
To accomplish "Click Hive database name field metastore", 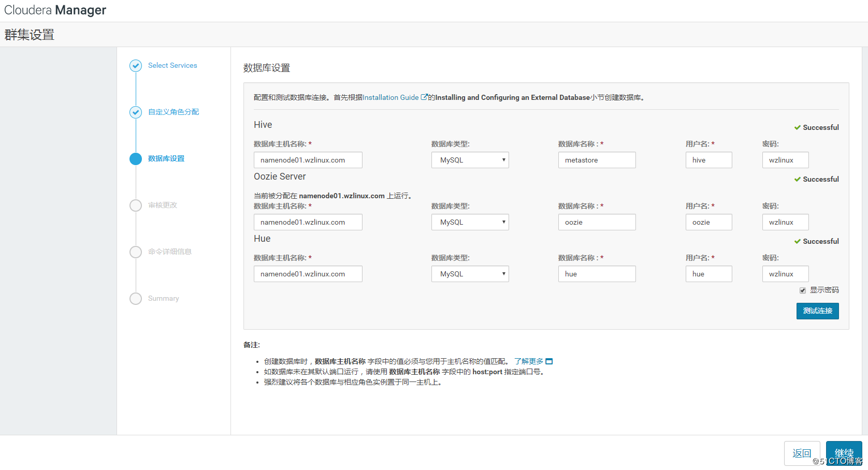I will [597, 160].
